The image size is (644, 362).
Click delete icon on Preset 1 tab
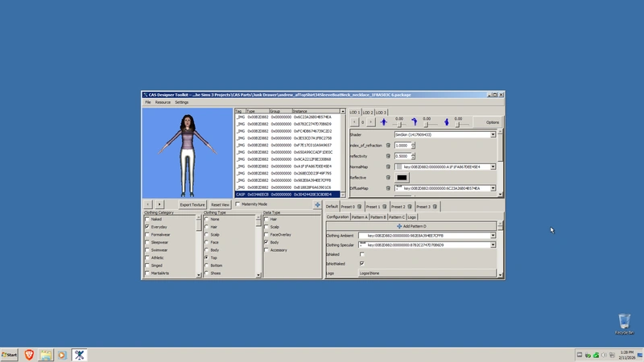coord(382,207)
